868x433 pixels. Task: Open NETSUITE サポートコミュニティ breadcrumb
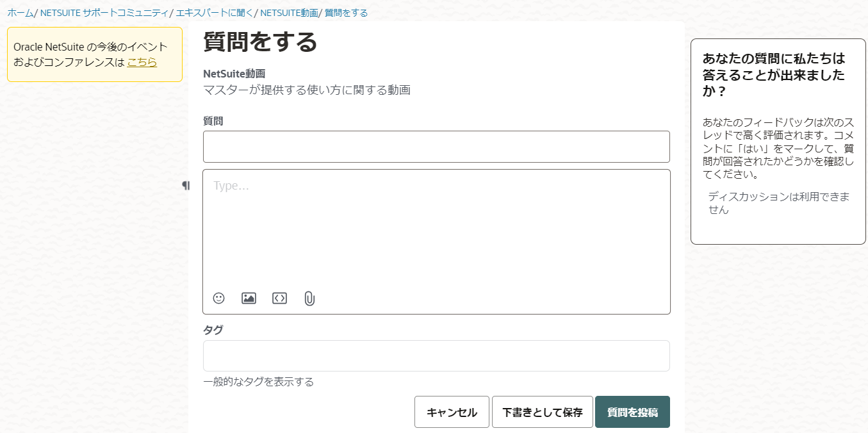point(104,12)
